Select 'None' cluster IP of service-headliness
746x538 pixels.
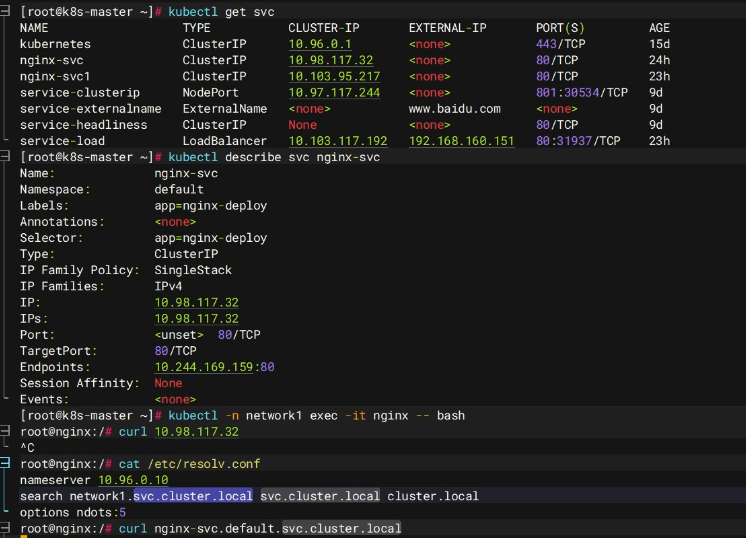click(x=302, y=125)
